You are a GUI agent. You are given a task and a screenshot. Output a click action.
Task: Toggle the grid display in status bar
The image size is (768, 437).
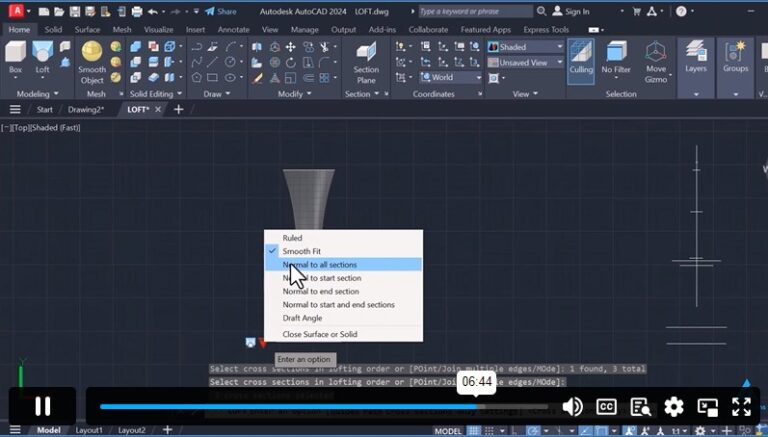pyautogui.click(x=473, y=431)
